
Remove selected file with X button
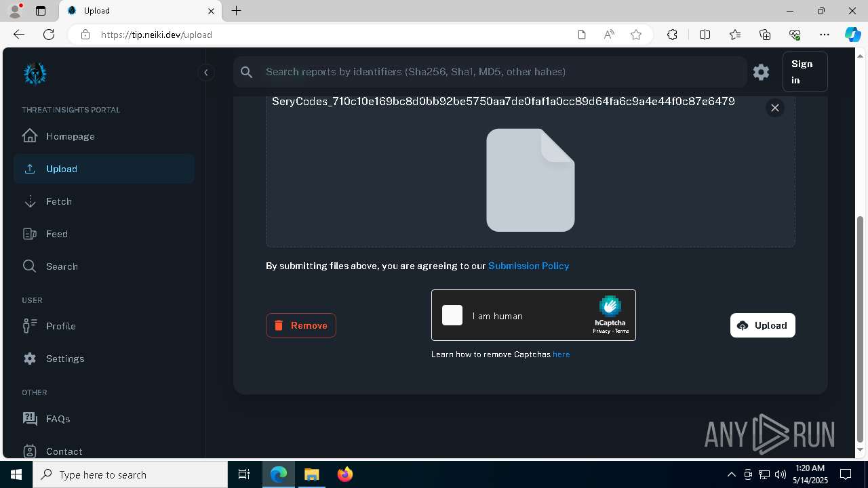pos(775,108)
